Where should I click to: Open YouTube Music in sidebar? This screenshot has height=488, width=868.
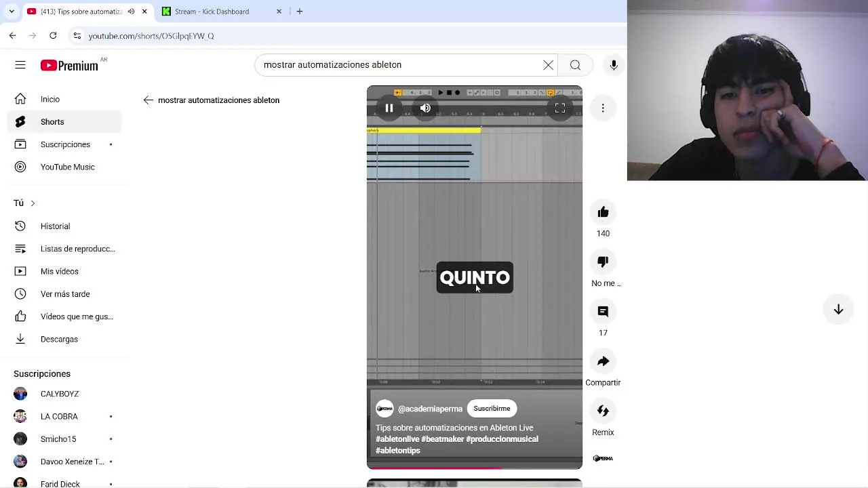65,167
